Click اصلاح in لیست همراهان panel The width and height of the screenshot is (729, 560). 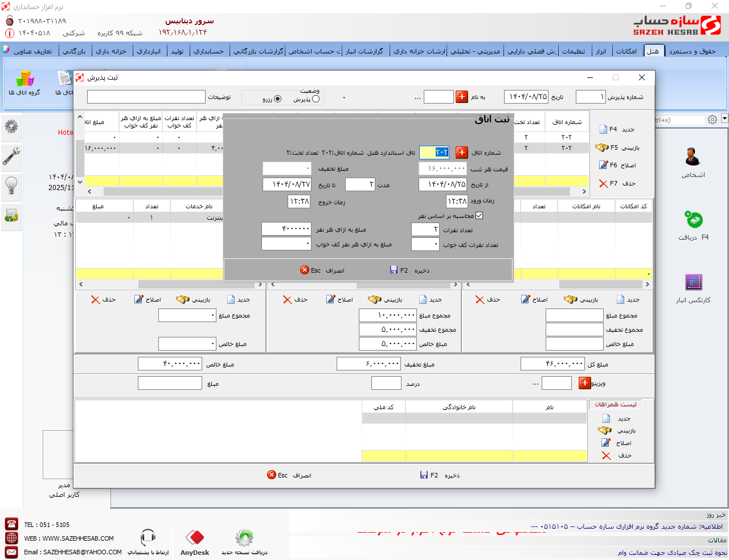click(x=616, y=443)
